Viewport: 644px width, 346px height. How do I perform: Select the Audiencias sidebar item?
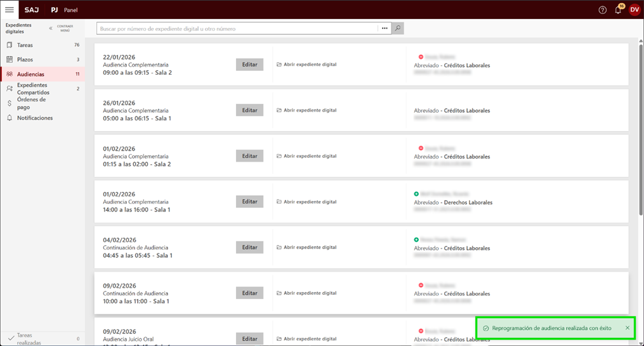point(30,74)
